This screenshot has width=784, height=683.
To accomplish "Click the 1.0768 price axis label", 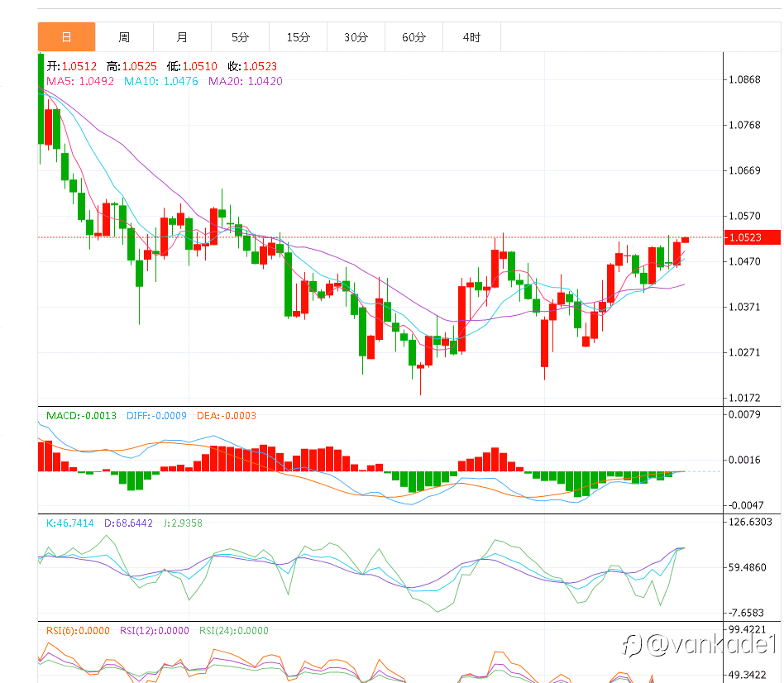I will tap(744, 125).
